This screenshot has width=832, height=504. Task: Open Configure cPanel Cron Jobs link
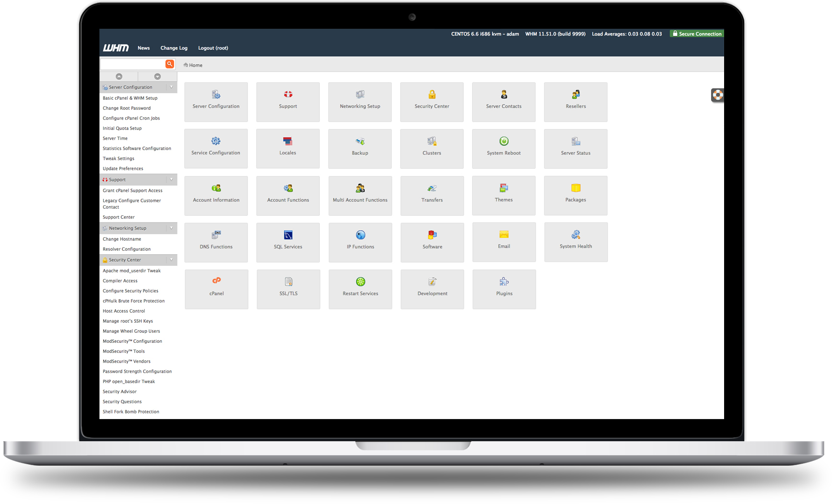click(x=131, y=118)
